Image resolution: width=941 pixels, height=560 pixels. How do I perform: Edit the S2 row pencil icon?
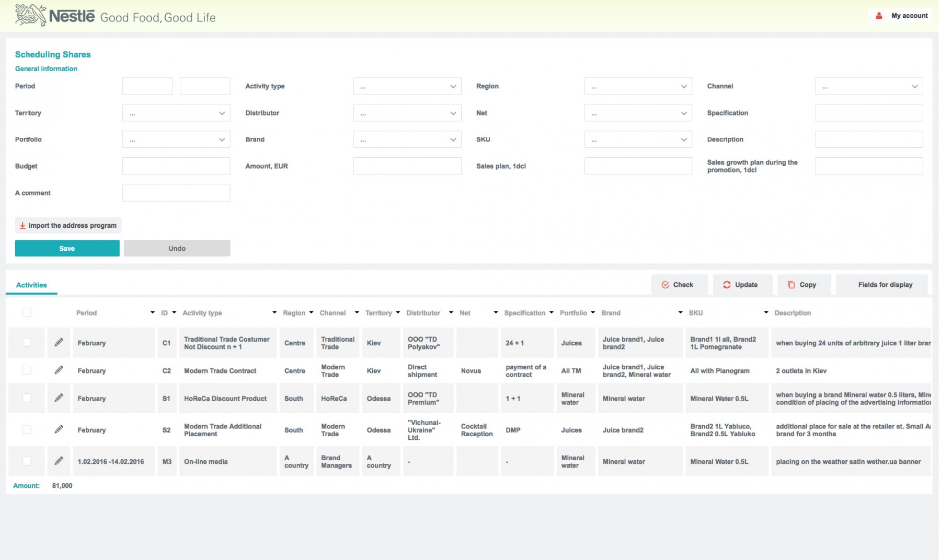click(x=59, y=429)
